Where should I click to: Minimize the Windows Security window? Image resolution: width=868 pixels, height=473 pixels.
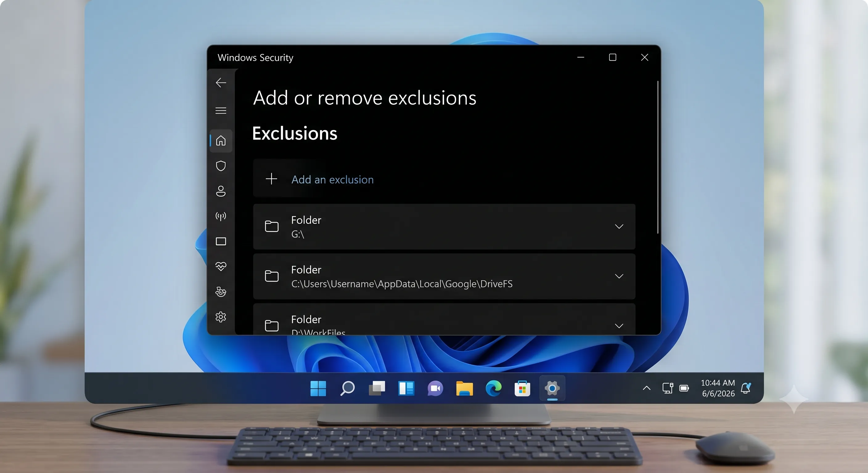pos(581,57)
